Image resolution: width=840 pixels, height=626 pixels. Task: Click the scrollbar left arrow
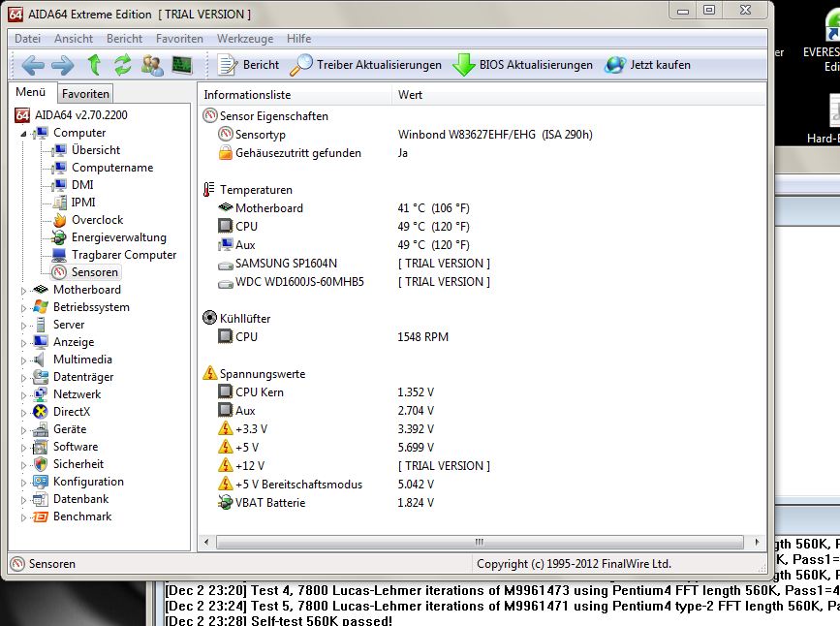click(206, 542)
